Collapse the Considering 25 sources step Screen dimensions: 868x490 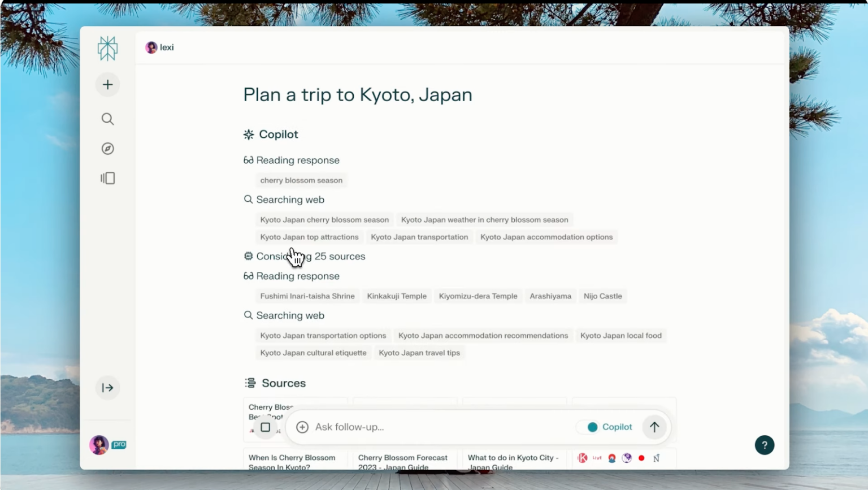(305, 257)
